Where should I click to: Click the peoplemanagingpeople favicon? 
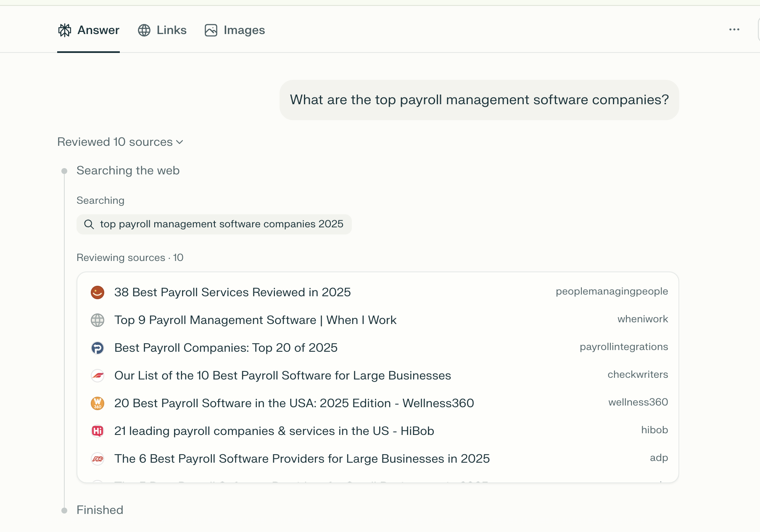98,292
